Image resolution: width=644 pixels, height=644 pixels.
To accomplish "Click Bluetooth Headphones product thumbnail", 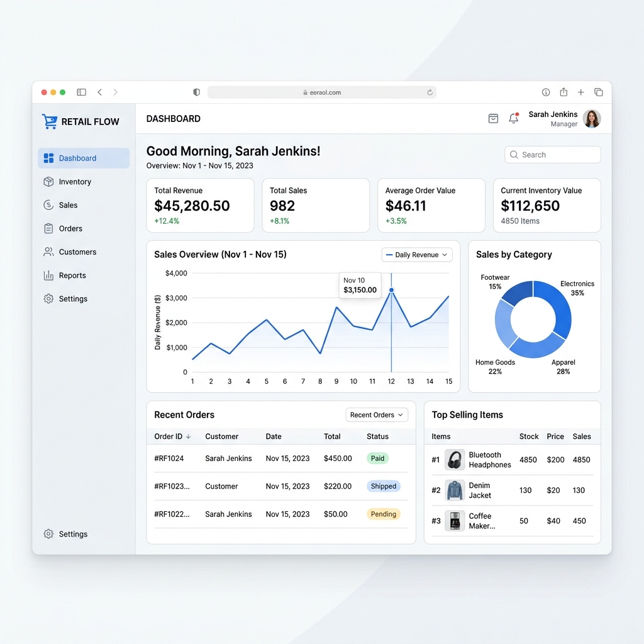I will coord(455,460).
